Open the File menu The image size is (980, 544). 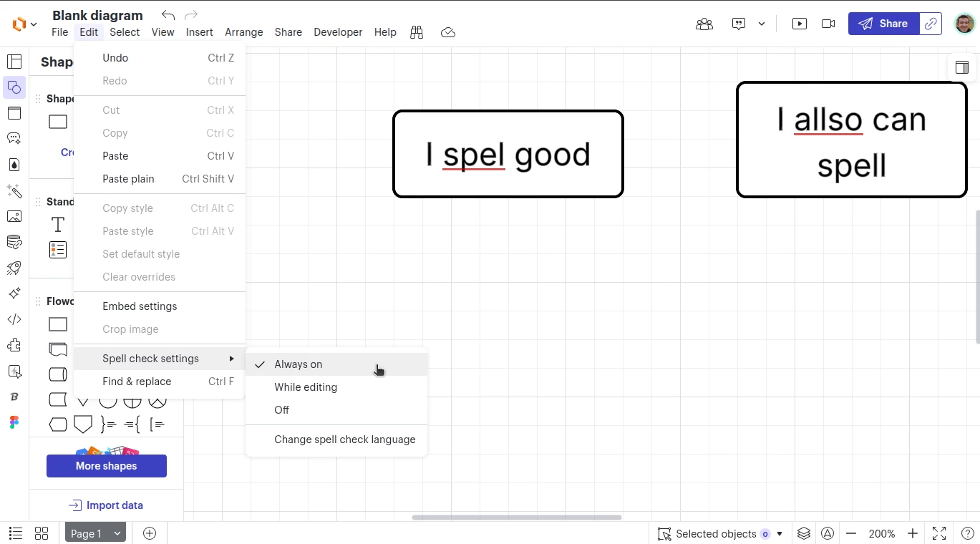[x=60, y=32]
